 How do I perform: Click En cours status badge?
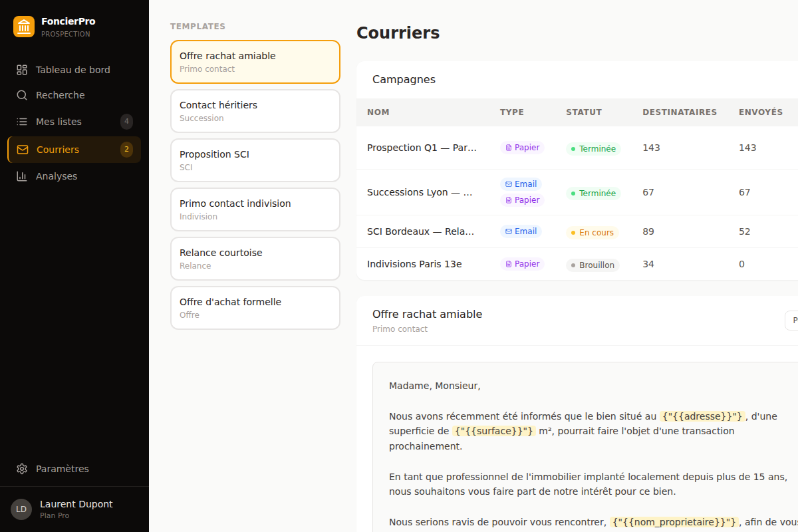pyautogui.click(x=592, y=233)
